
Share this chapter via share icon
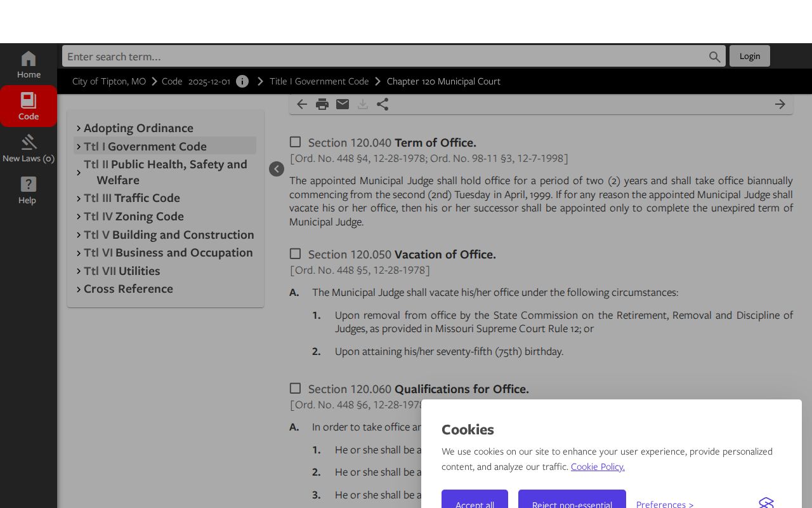click(x=383, y=104)
